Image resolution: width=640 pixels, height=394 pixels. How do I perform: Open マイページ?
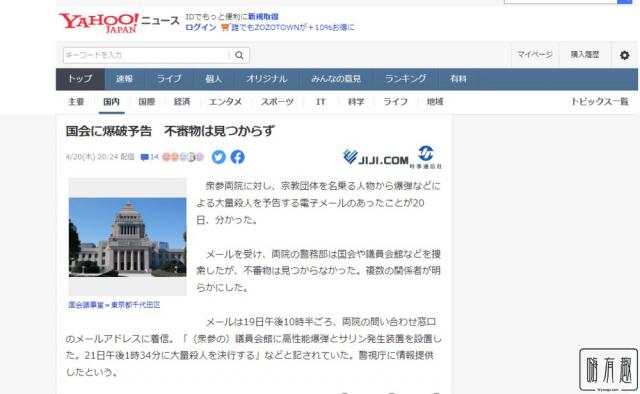click(535, 54)
